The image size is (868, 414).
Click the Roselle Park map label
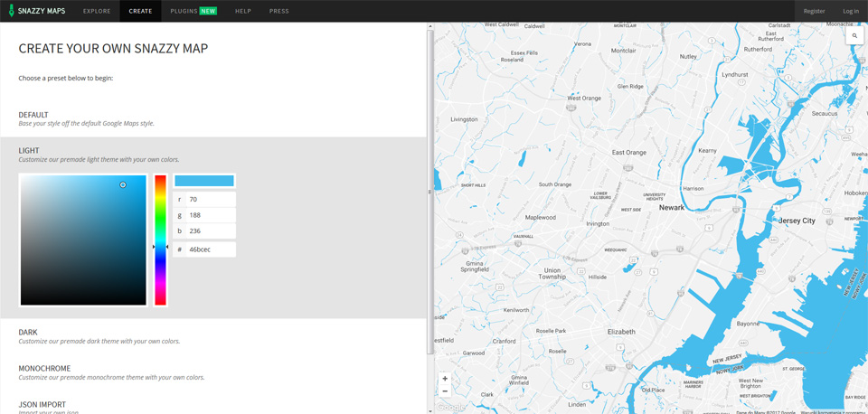[x=551, y=331]
